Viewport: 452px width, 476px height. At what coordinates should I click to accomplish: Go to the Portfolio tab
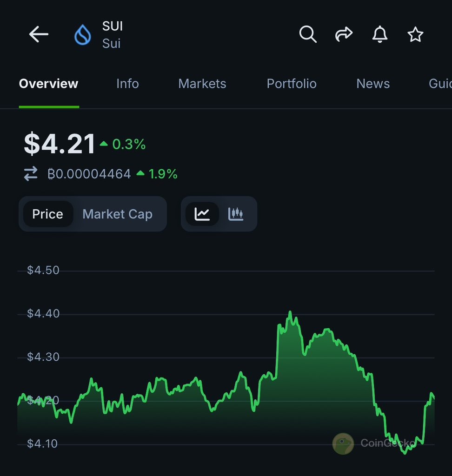pyautogui.click(x=292, y=84)
